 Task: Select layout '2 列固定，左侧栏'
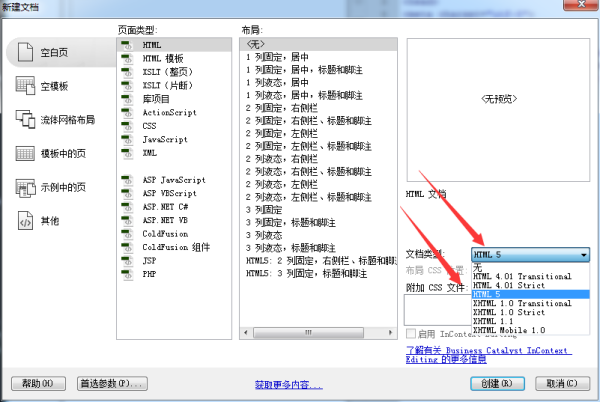pyautogui.click(x=318, y=133)
